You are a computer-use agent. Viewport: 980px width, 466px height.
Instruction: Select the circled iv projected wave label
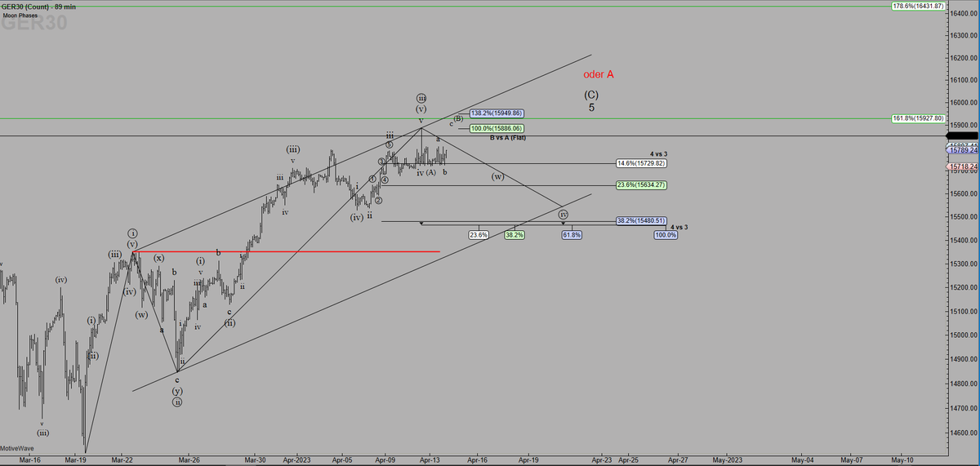click(563, 215)
